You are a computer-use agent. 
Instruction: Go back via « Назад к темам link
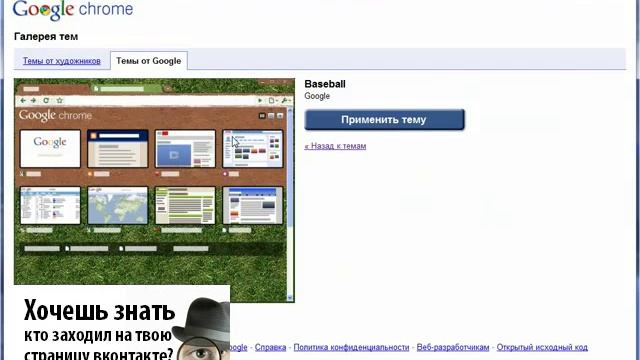pyautogui.click(x=335, y=146)
